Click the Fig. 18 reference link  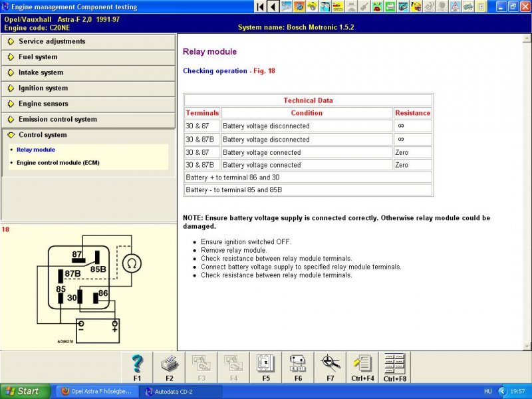tap(264, 71)
